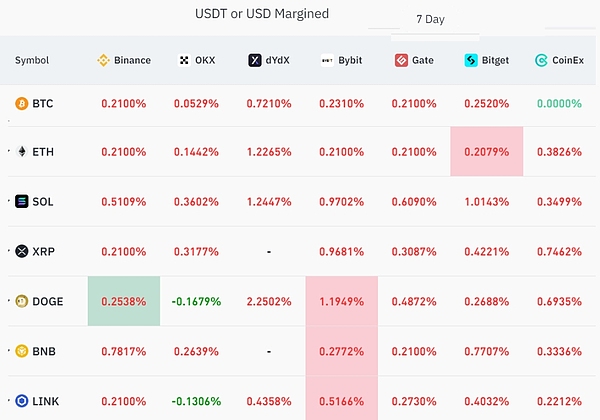
Task: Click the Gate exchange logo icon
Action: pyautogui.click(x=401, y=60)
